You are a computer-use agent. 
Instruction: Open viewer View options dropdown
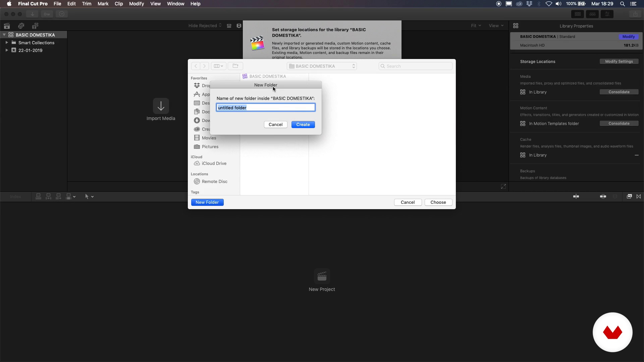pyautogui.click(x=496, y=25)
